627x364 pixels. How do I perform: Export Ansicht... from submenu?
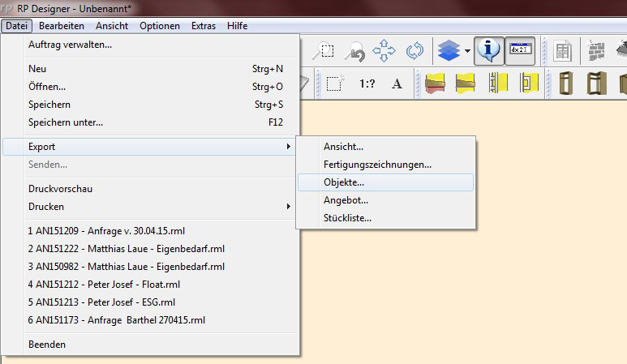coord(385,147)
